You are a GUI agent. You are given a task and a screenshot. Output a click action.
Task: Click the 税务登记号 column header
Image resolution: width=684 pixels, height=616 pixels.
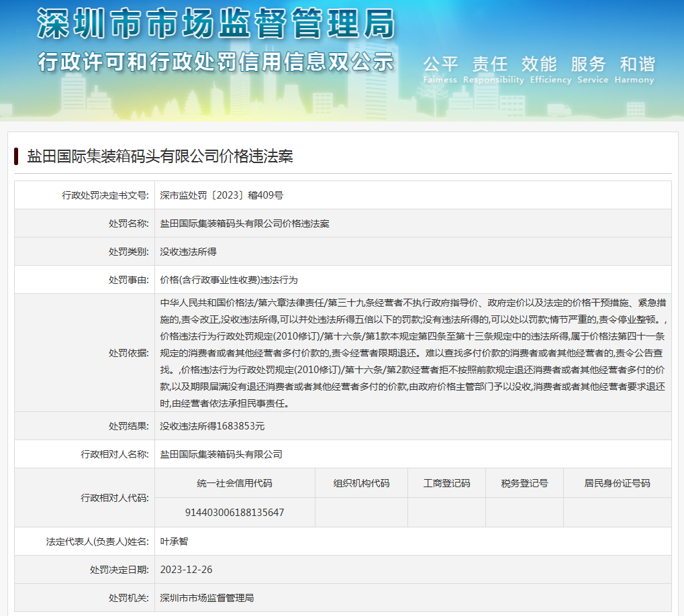(x=524, y=483)
